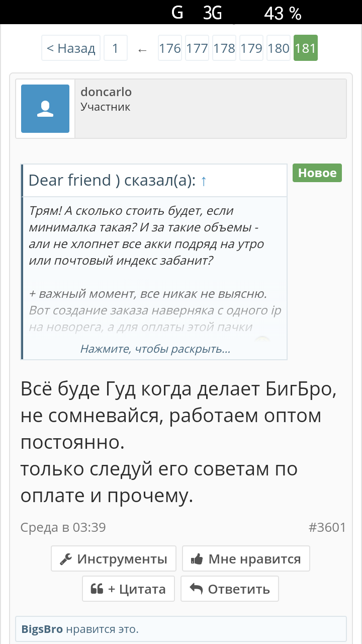Image resolution: width=362 pixels, height=644 pixels.
Task: Open doncarlo's avatar profile picture
Action: (45, 109)
